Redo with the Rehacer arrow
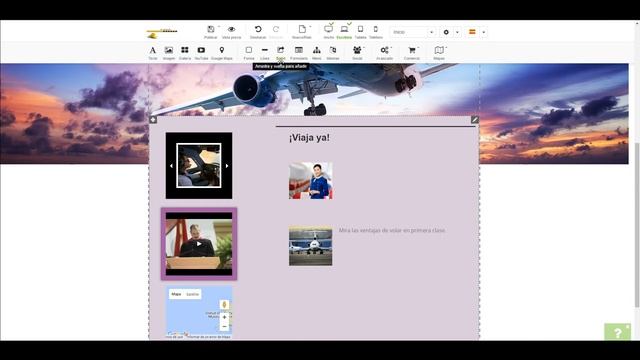Image resolution: width=640 pixels, height=360 pixels. click(x=276, y=29)
